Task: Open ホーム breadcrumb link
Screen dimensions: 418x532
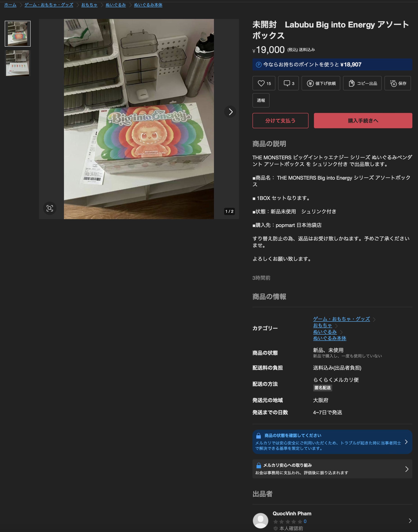Action: 10,5
